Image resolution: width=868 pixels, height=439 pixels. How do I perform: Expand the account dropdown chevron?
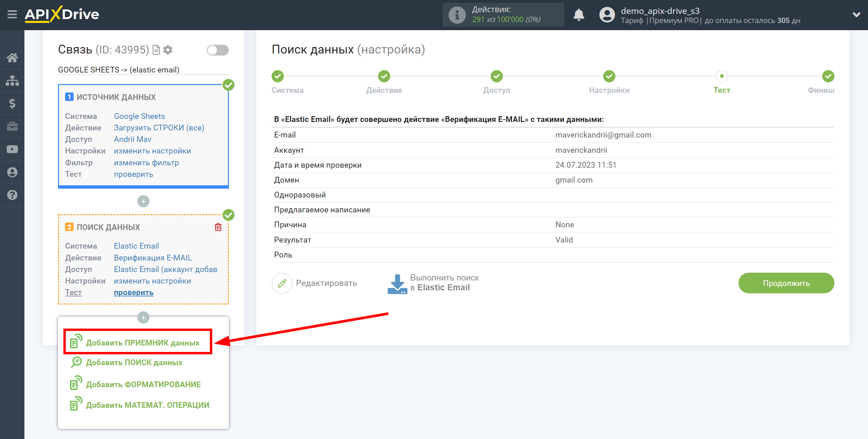[856, 15]
